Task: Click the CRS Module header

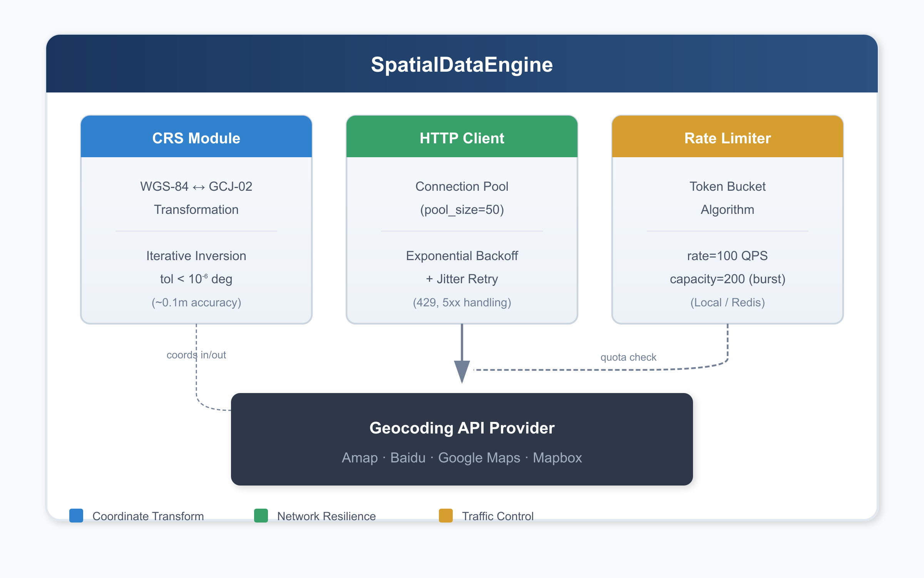Action: [x=196, y=138]
